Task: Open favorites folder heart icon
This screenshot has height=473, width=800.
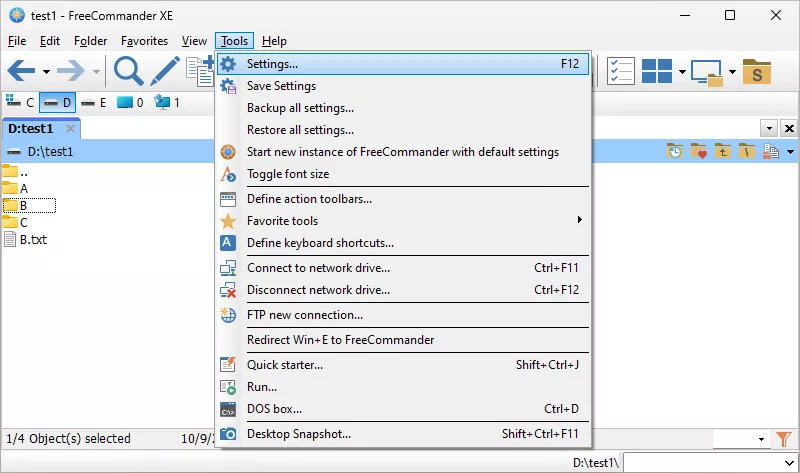Action: pos(698,151)
